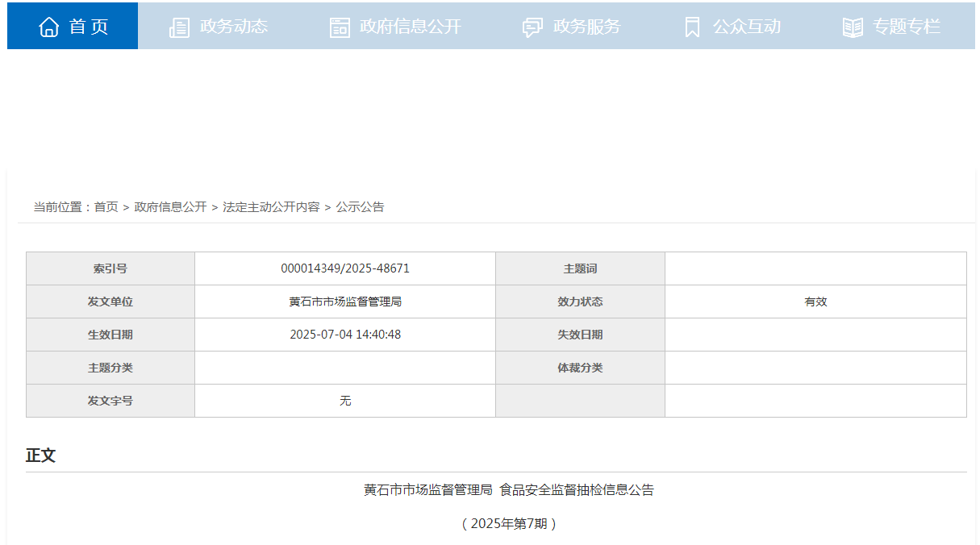The image size is (980, 545).
Task: Follow the 法定主动公开内容 breadcrumb link
Action: [271, 207]
